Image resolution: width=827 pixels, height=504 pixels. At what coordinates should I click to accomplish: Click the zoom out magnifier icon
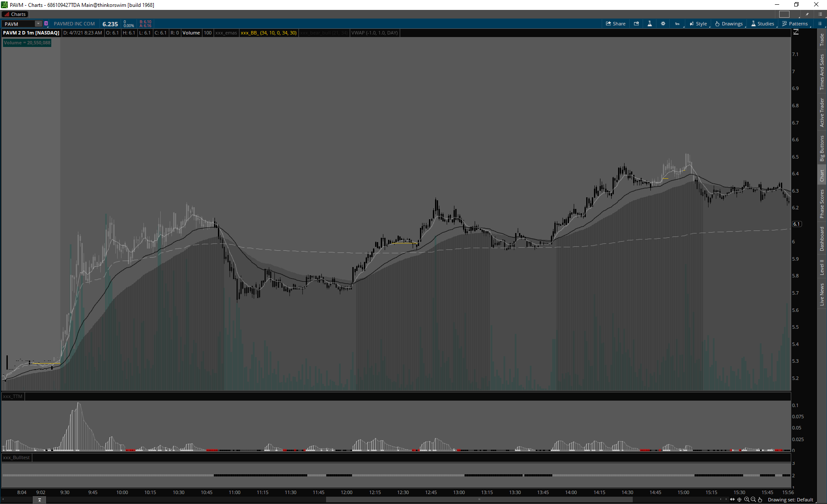point(753,500)
